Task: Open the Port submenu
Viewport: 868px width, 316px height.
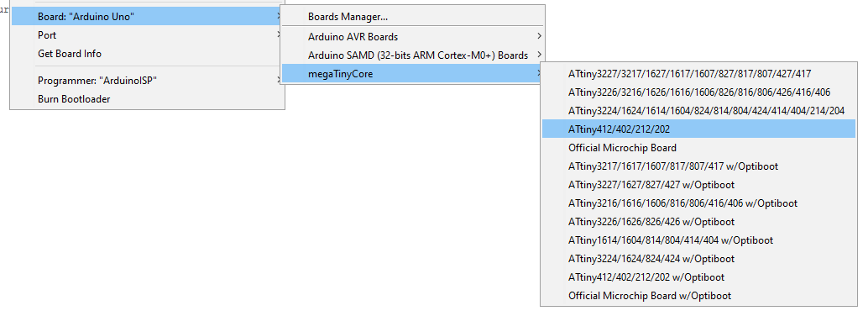Action: pyautogui.click(x=147, y=35)
